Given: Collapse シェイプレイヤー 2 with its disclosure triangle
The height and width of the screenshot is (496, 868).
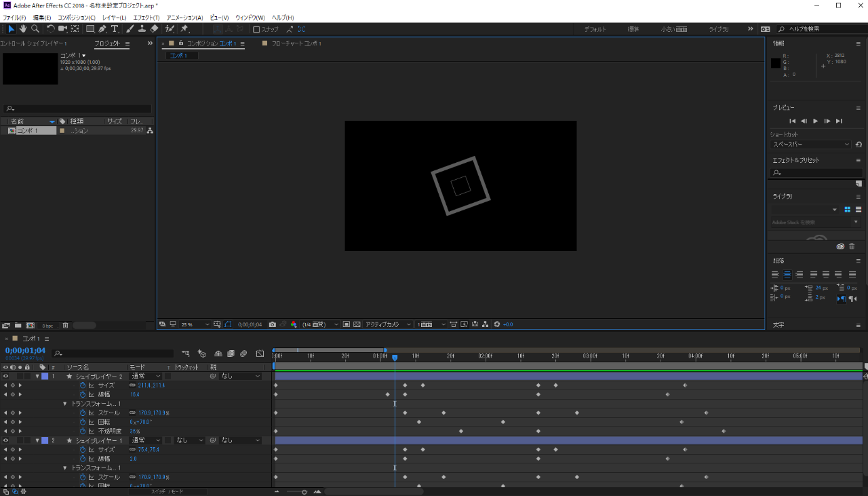Looking at the screenshot, I should click(x=37, y=376).
